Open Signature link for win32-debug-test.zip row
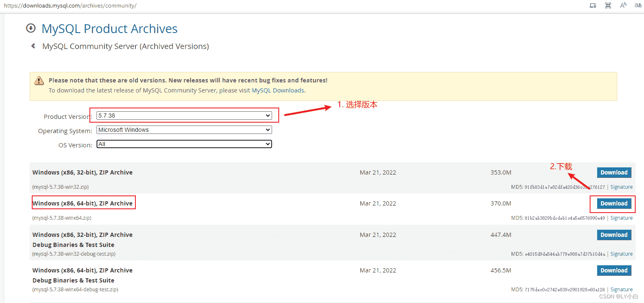644x303 pixels. [621, 254]
